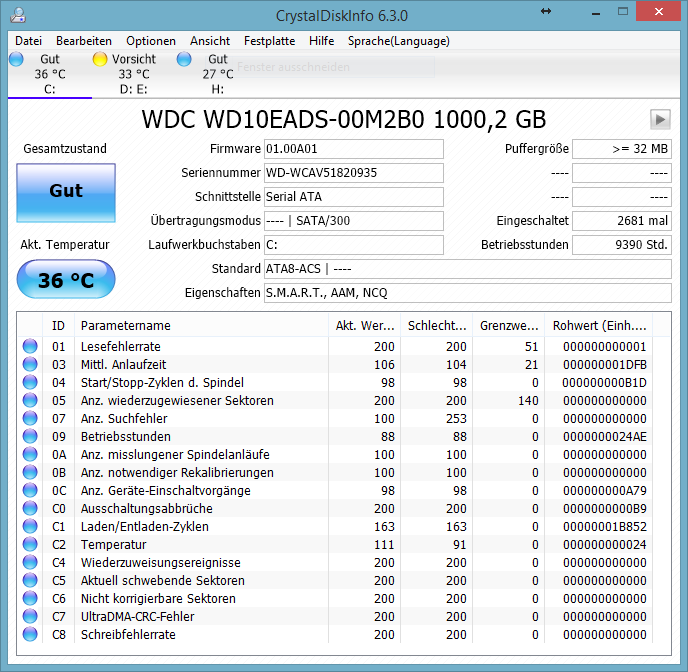Click the Puffergröße field >= 32 MB

click(x=622, y=149)
